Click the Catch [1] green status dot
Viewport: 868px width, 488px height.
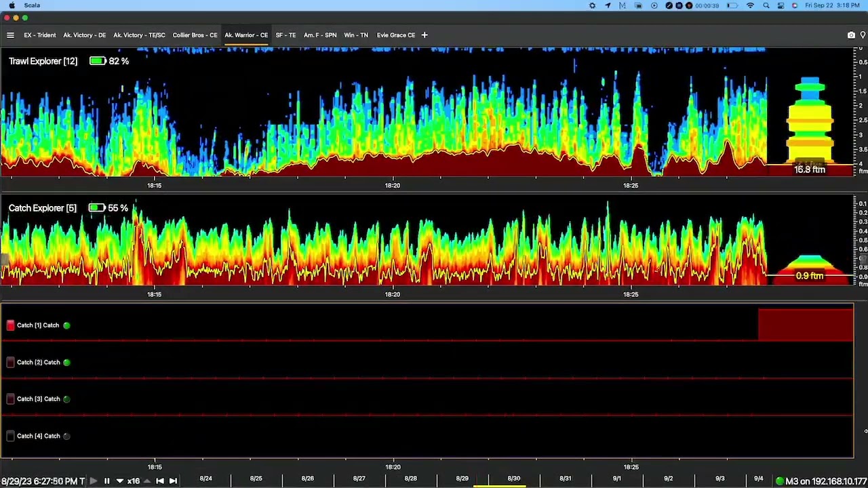pyautogui.click(x=66, y=325)
